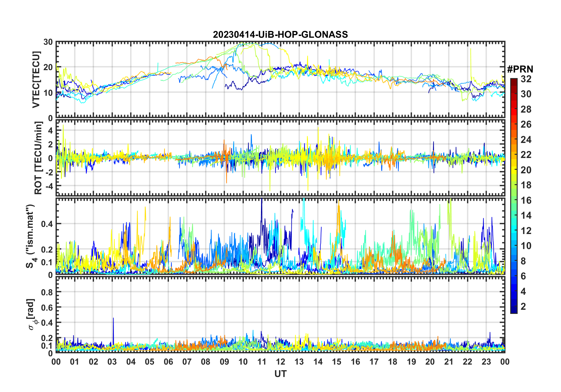Click colorbar tick label 32
Viewport: 561px width, 392px height.
526,79
